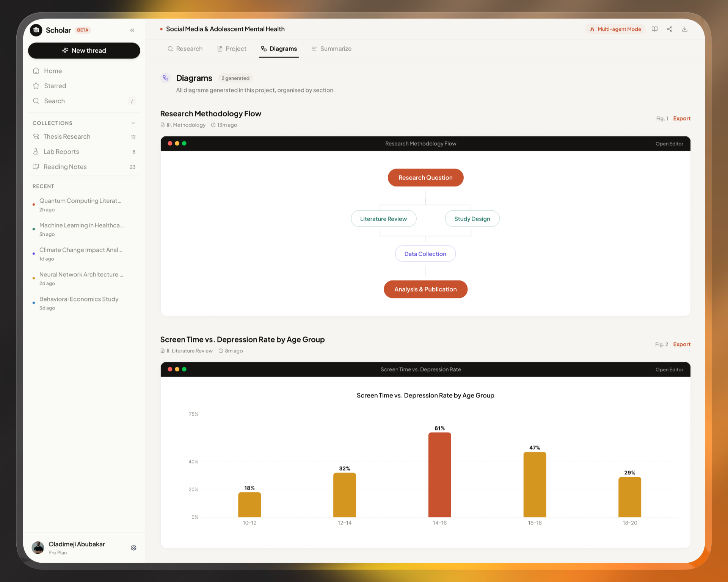Screen dimensions: 728x582
Task: Export Fig. 1 methodology diagram
Action: 681,119
